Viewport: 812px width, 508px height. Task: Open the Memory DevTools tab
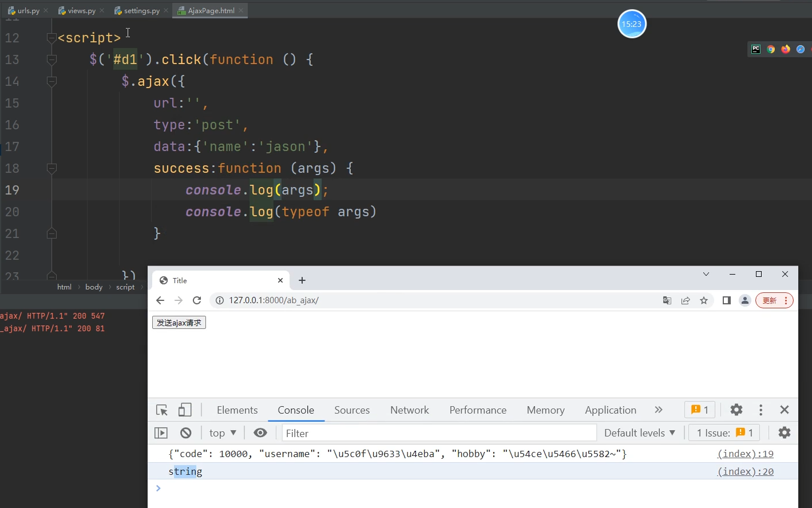[545, 410]
